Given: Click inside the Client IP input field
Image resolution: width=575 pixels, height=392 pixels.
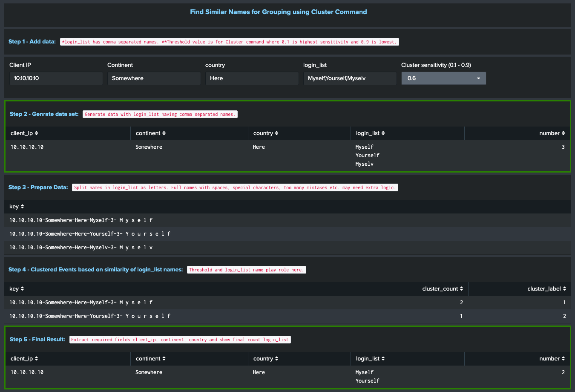Looking at the screenshot, I should pos(56,78).
